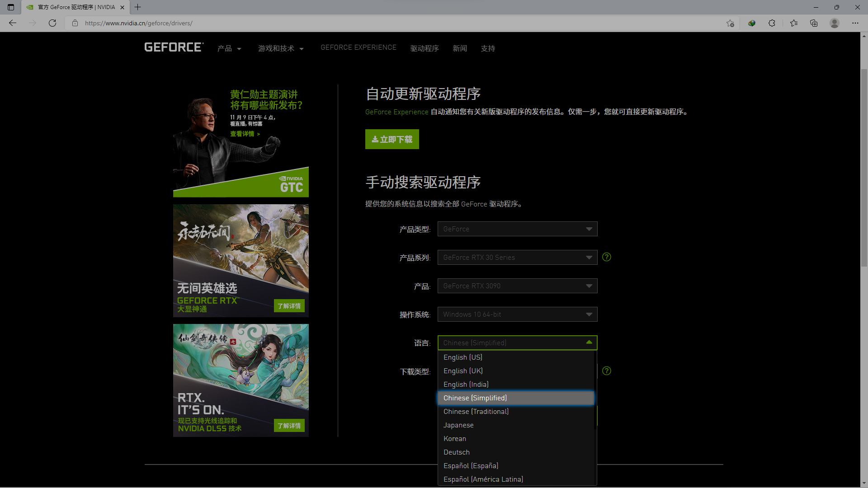
Task: Add page to favorites star icon
Action: 730,23
